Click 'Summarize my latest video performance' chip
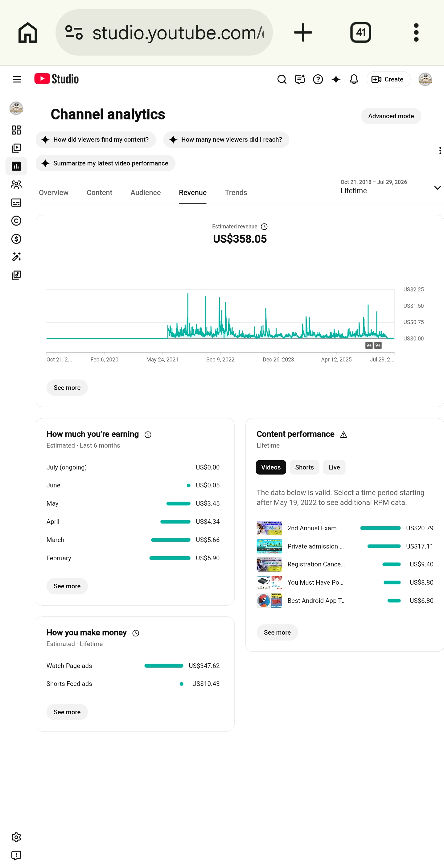Viewport: 444px width, 868px height. 106,163
